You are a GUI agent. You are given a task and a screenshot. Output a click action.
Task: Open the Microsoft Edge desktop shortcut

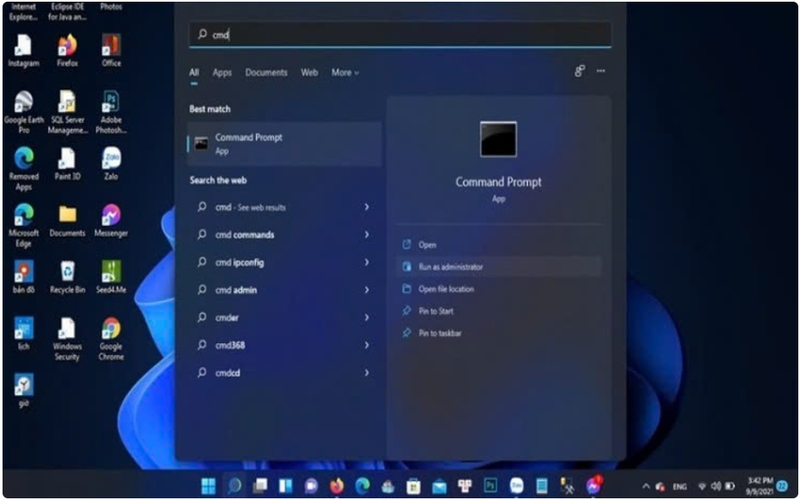tap(23, 226)
